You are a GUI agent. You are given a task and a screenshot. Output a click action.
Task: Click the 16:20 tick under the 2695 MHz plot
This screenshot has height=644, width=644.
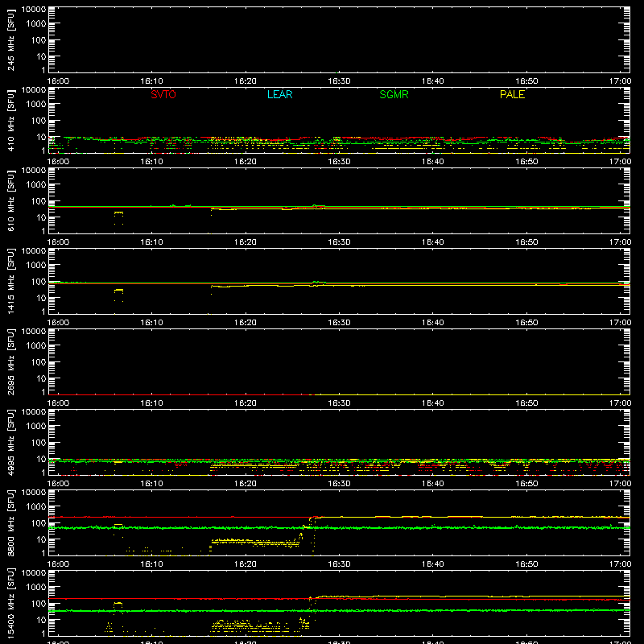246,403
